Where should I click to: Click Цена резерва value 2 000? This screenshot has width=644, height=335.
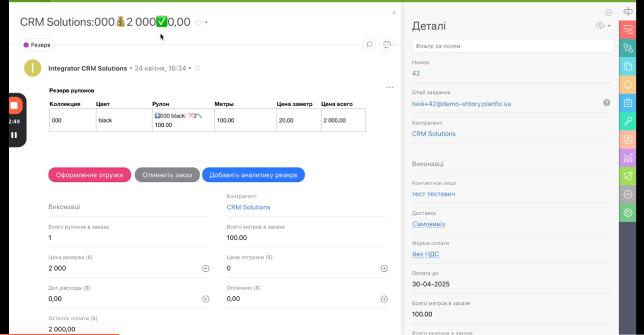(57, 269)
